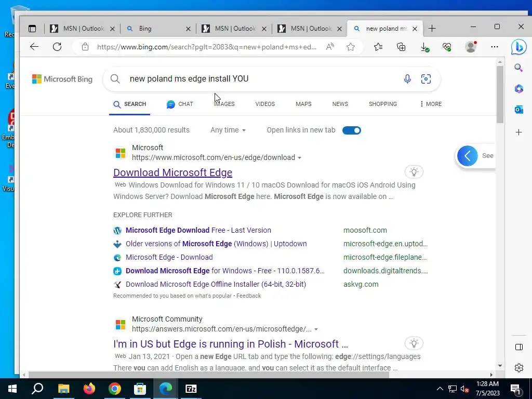Open File Explorer from the taskbar
Image resolution: width=532 pixels, height=399 pixels.
coord(63,389)
